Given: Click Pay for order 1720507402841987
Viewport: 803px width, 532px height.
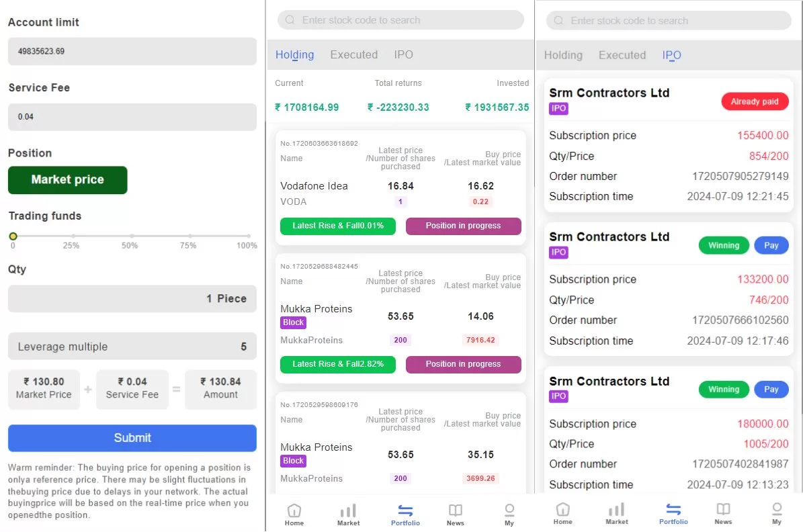Looking at the screenshot, I should pos(771,389).
